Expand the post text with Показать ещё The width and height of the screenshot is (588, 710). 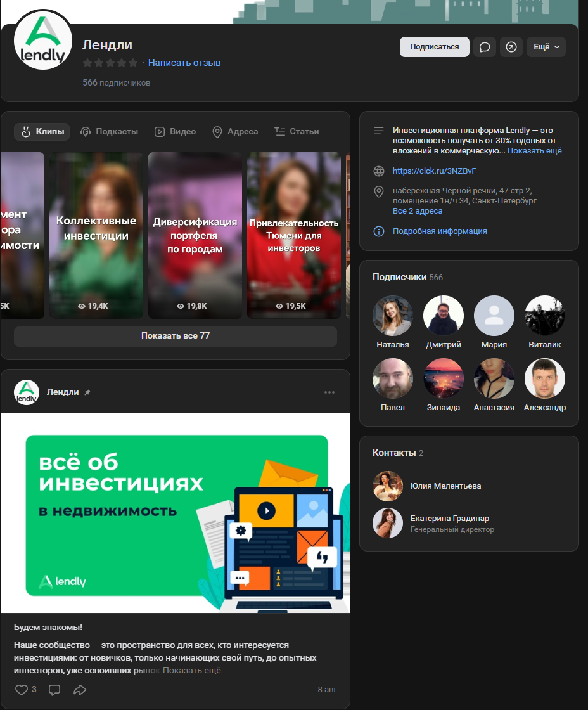point(191,671)
